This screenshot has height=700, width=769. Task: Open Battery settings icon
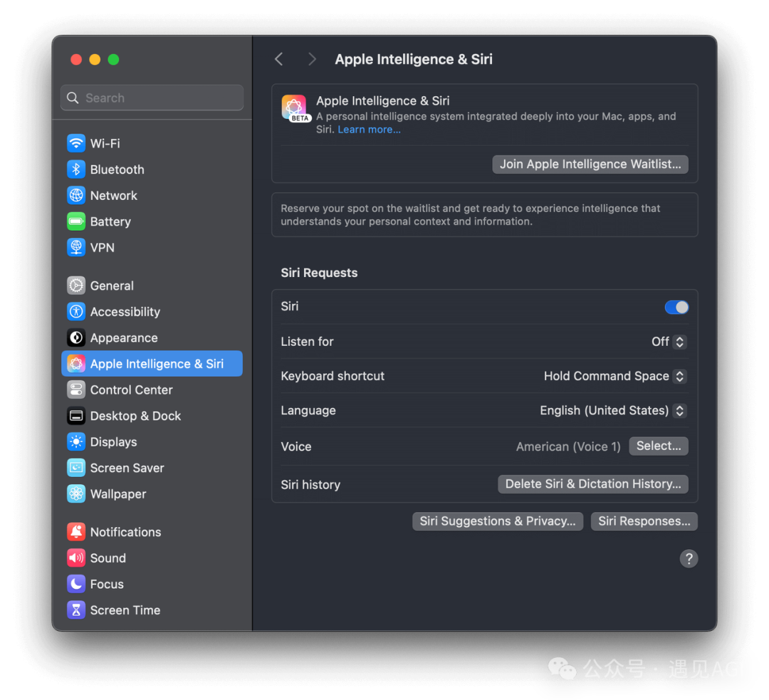point(76,221)
